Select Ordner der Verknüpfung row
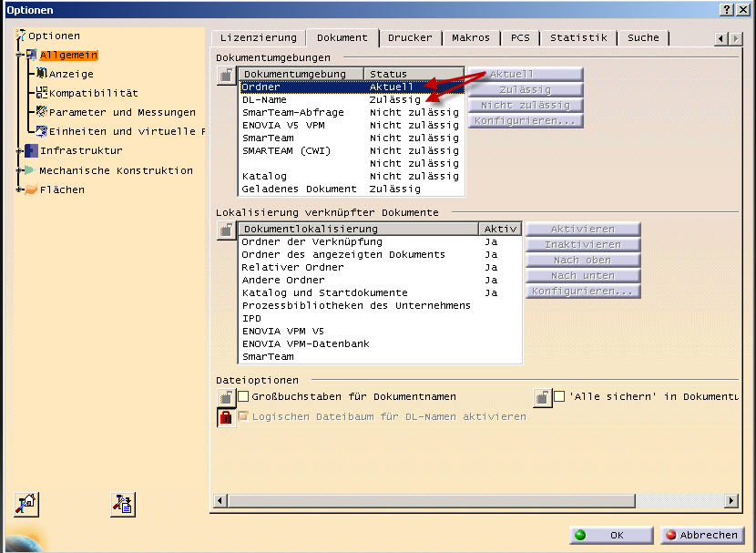The height and width of the screenshot is (553, 756). pos(381,242)
